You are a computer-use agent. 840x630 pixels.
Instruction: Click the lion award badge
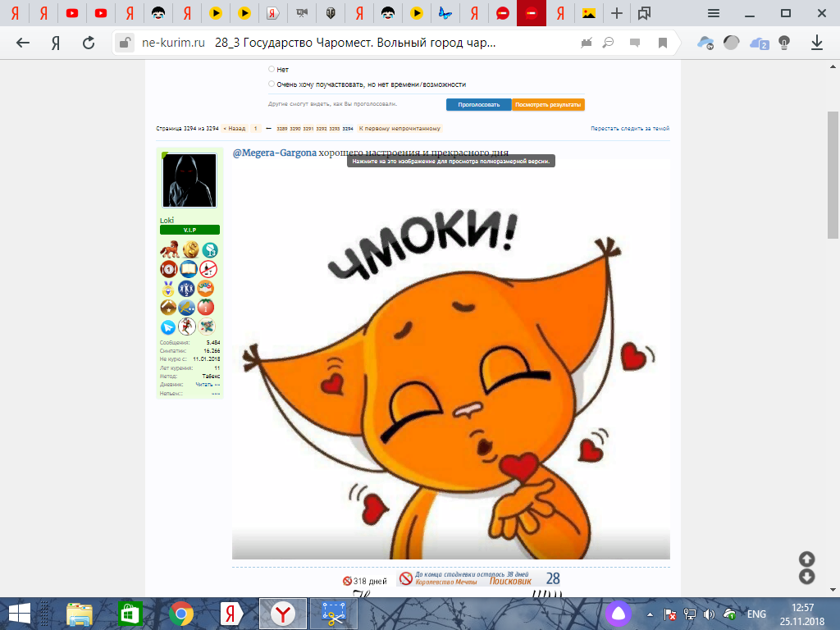(169, 249)
